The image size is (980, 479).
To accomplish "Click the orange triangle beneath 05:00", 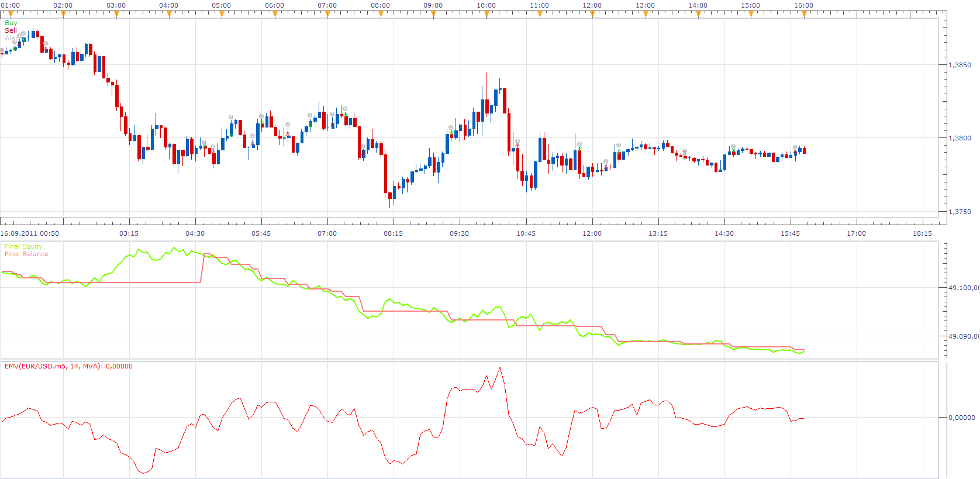I will [x=222, y=15].
